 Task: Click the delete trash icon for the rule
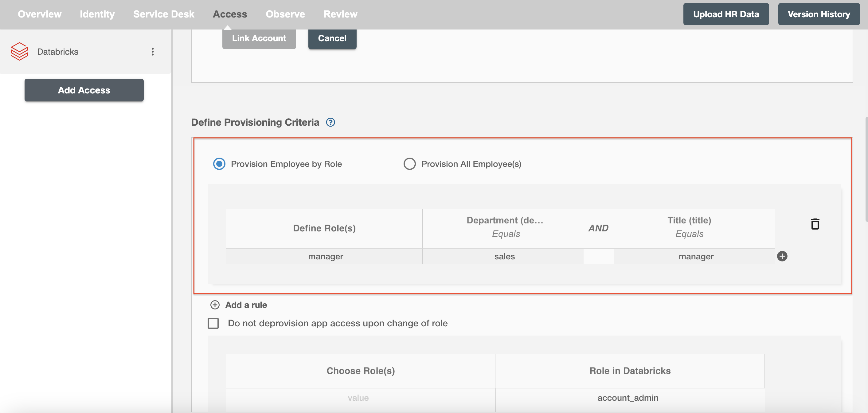[x=815, y=224]
